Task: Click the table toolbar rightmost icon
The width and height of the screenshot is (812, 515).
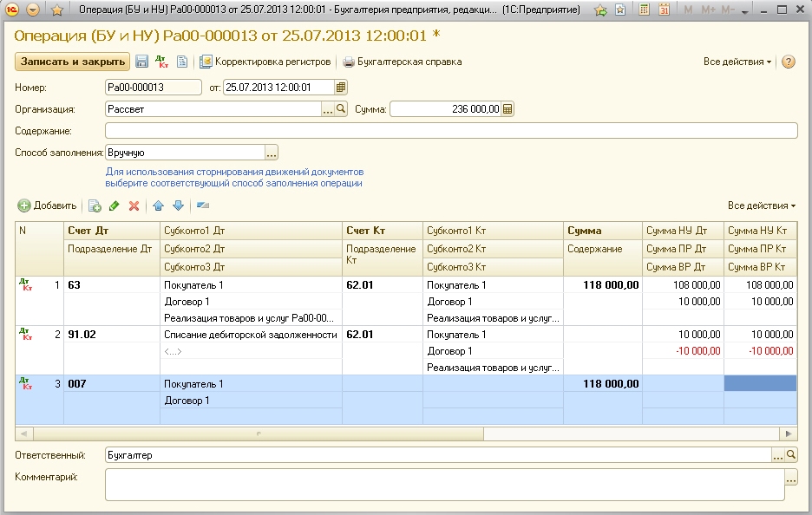Action: (203, 205)
